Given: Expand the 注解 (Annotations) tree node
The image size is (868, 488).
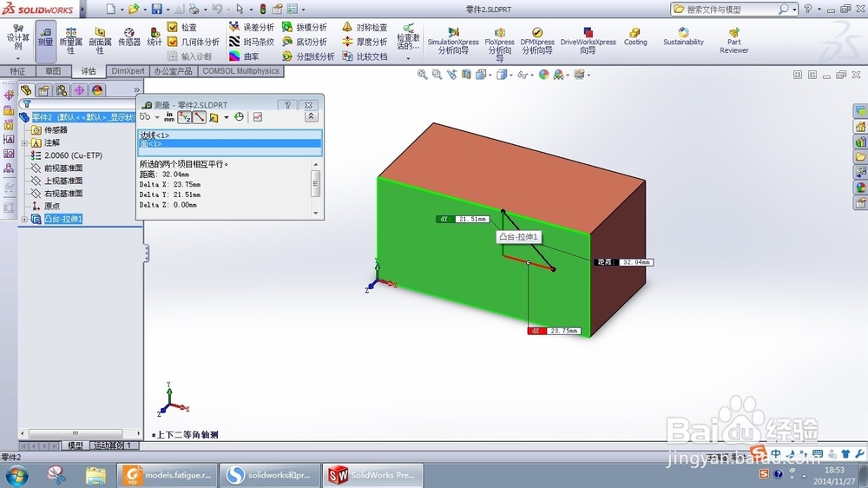Looking at the screenshot, I should click(x=24, y=143).
